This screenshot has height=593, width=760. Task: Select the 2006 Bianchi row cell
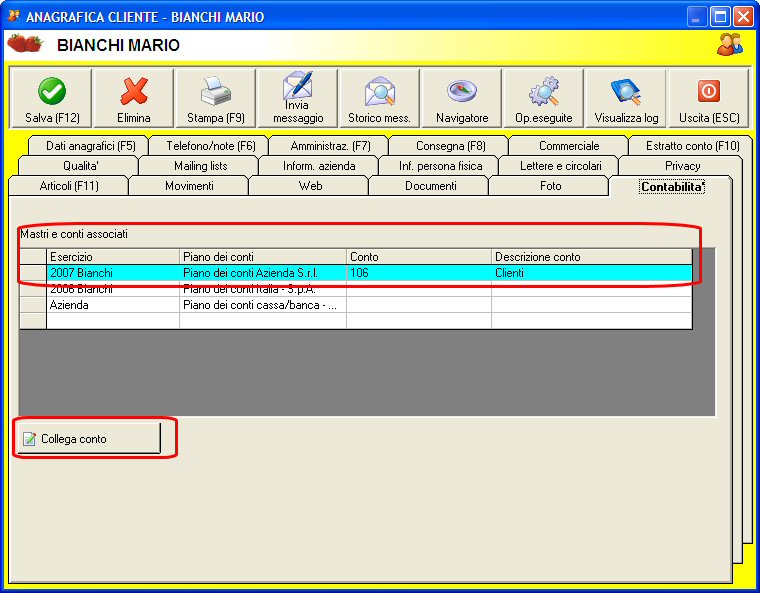click(113, 289)
